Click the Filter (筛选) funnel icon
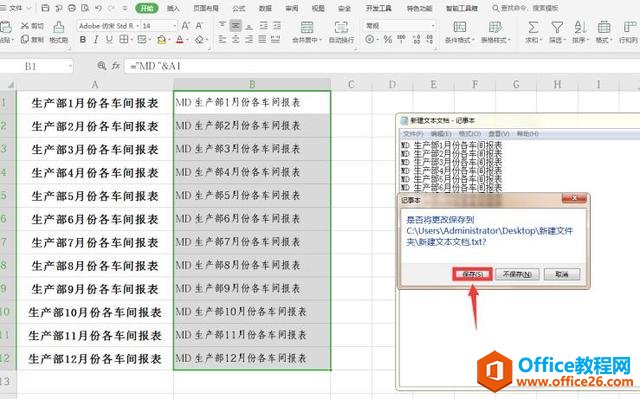 (557, 27)
